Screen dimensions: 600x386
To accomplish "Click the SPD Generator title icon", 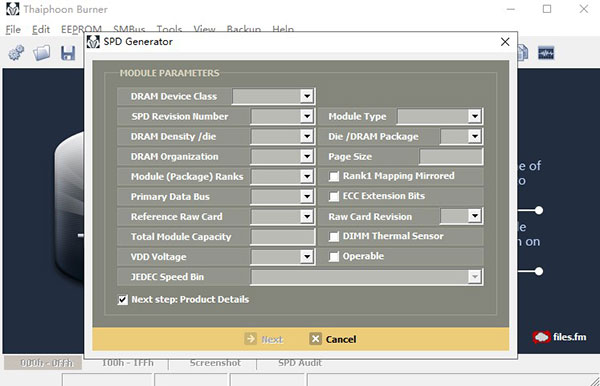I will (93, 42).
